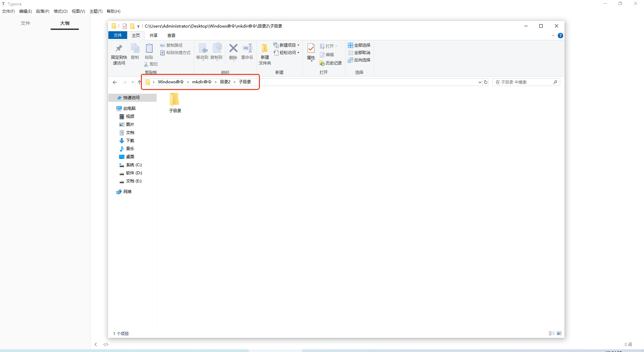644x352 pixels.
Task: Click the Rename (重命名) icon
Action: [247, 48]
